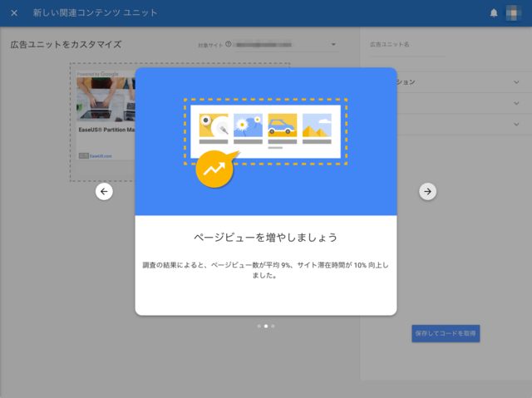Expand the second settings section chevron
This screenshot has width=532, height=398.
click(516, 103)
